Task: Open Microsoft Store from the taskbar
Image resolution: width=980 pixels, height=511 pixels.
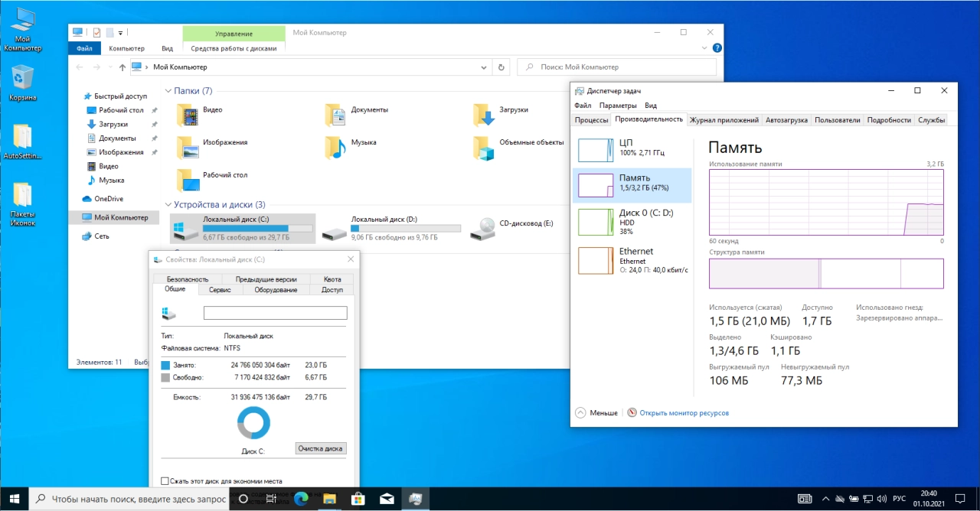Action: pos(357,499)
